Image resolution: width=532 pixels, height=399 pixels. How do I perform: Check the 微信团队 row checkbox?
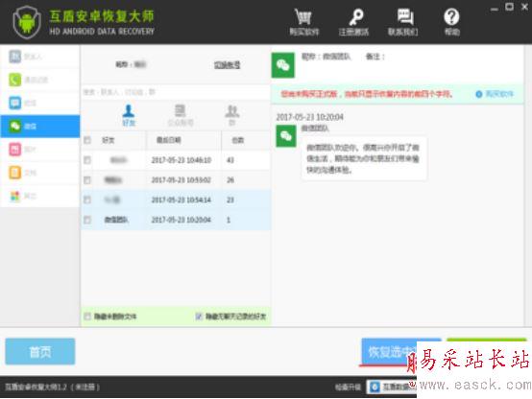click(x=87, y=220)
